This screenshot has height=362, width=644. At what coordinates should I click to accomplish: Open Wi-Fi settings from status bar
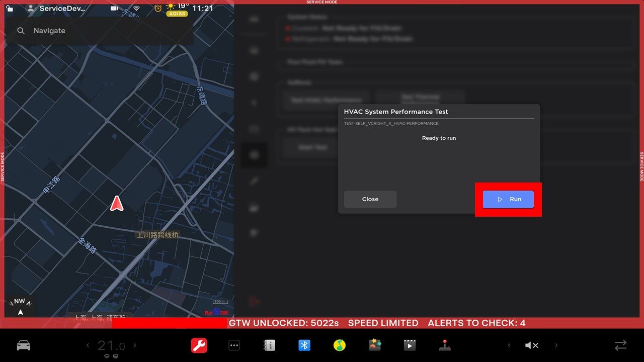point(136,9)
